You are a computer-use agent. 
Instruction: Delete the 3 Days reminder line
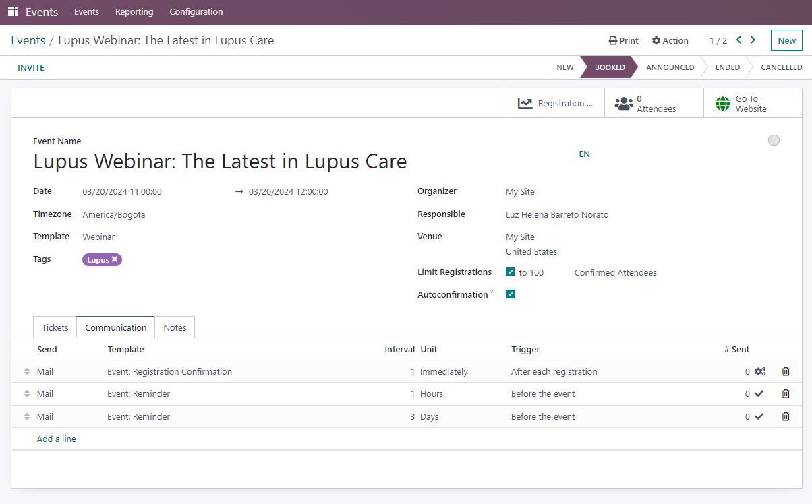click(x=786, y=417)
